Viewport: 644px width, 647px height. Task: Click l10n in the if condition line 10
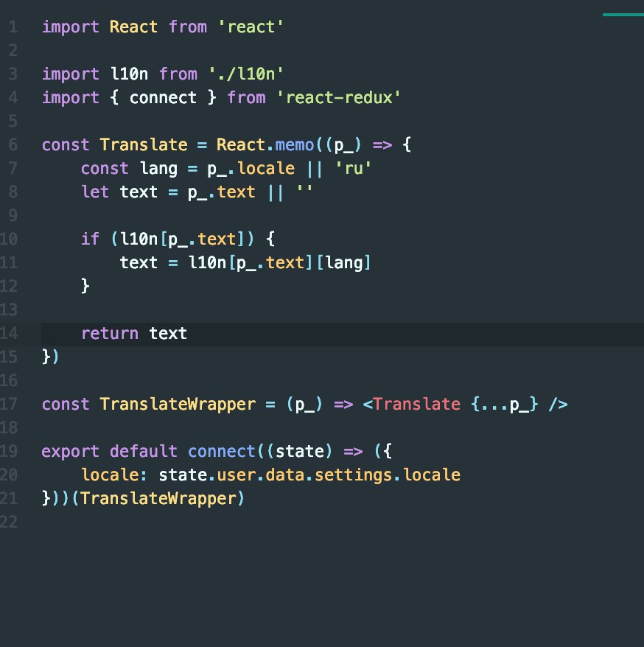pos(139,239)
